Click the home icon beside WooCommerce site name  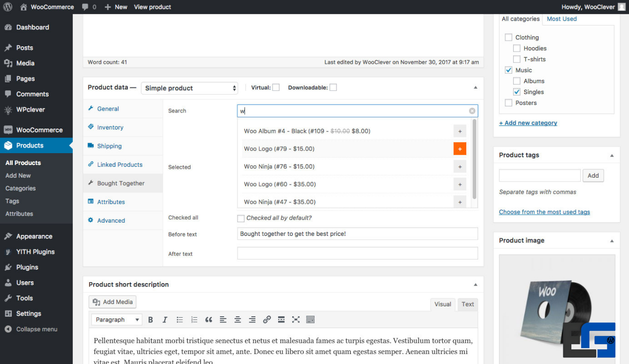tap(24, 7)
